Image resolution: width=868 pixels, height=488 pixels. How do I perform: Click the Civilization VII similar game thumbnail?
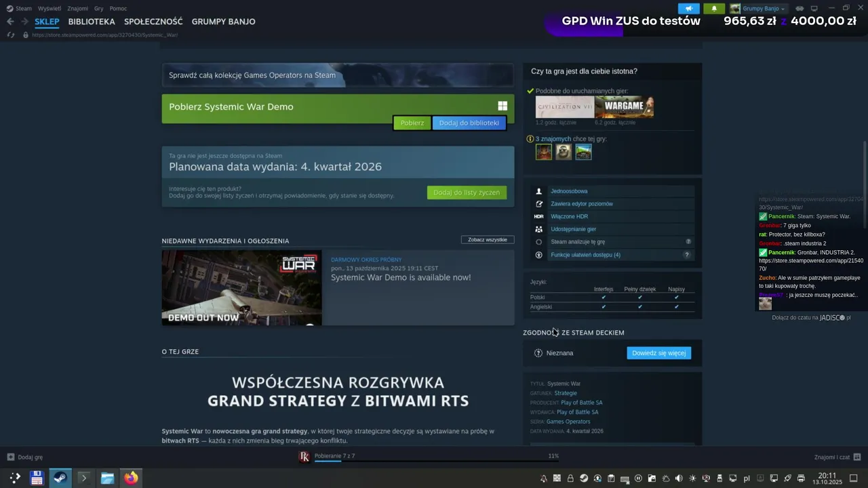coord(565,107)
